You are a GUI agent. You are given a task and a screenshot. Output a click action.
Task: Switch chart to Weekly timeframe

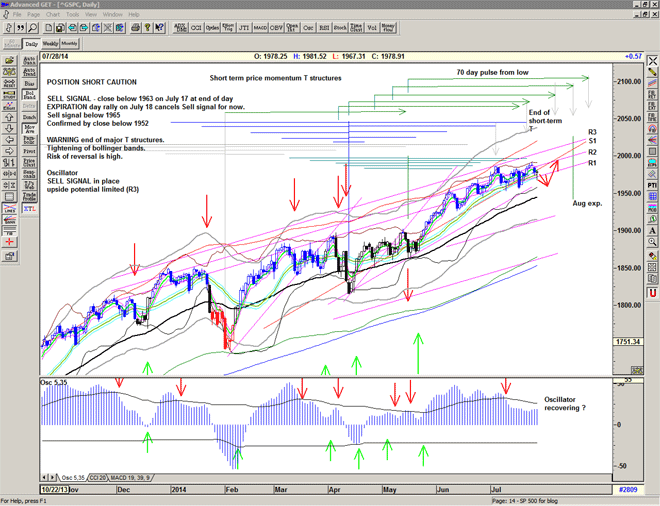pos(50,44)
